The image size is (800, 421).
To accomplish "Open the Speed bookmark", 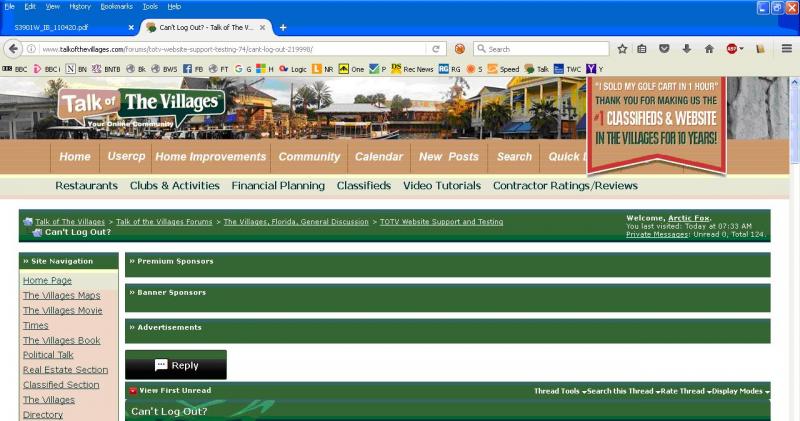I will (504, 69).
